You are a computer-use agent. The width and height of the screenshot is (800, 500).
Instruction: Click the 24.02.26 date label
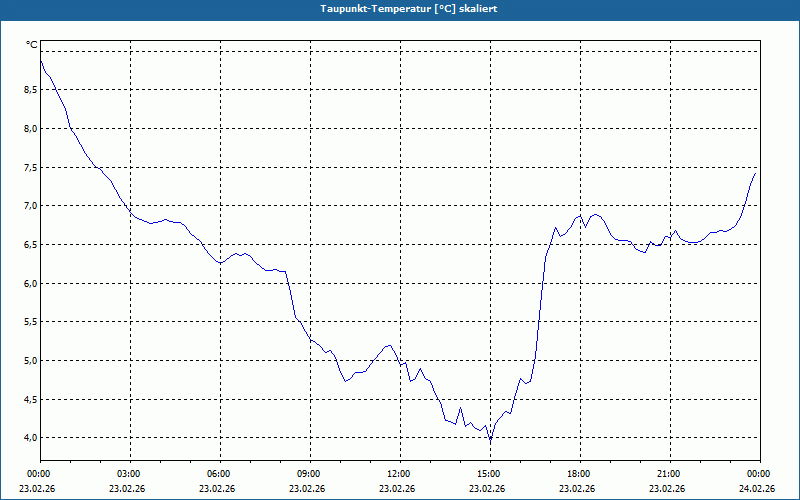(x=757, y=489)
